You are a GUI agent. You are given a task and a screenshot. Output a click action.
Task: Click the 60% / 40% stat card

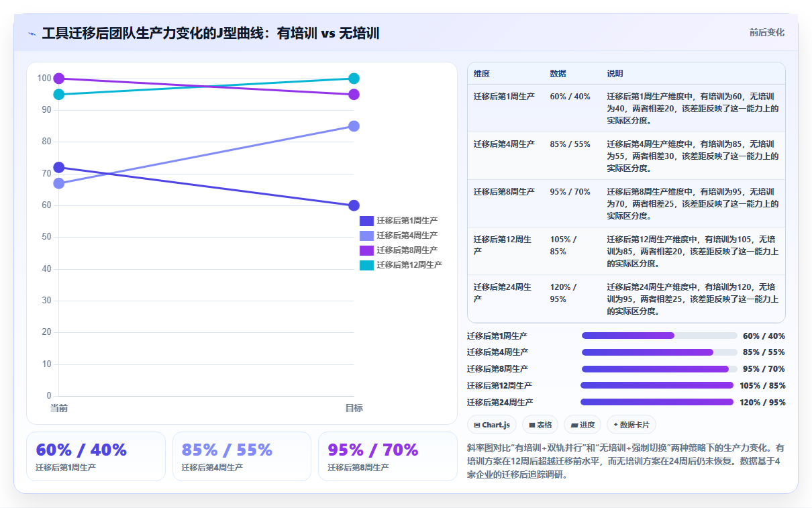pyautogui.click(x=96, y=456)
